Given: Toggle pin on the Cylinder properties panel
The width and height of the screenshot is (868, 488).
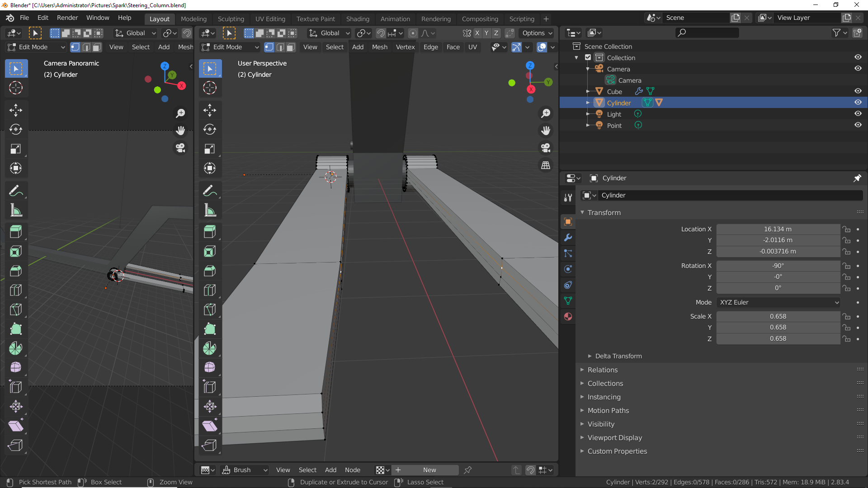Looking at the screenshot, I should point(857,178).
